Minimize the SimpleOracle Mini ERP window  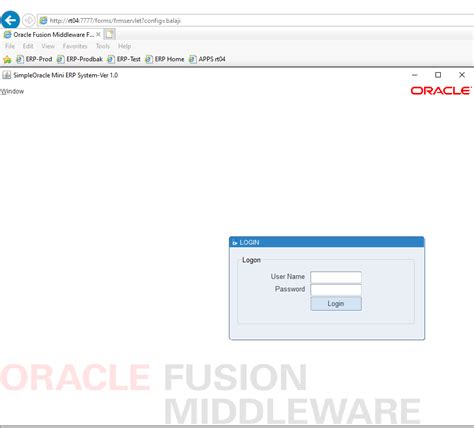coord(415,75)
